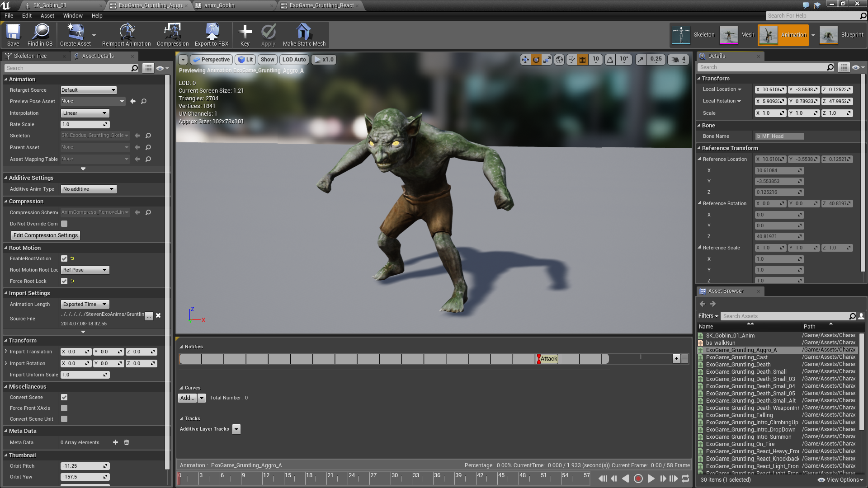Viewport: 868px width, 488px height.
Task: Select the scale gizmo mode icon
Action: point(547,60)
